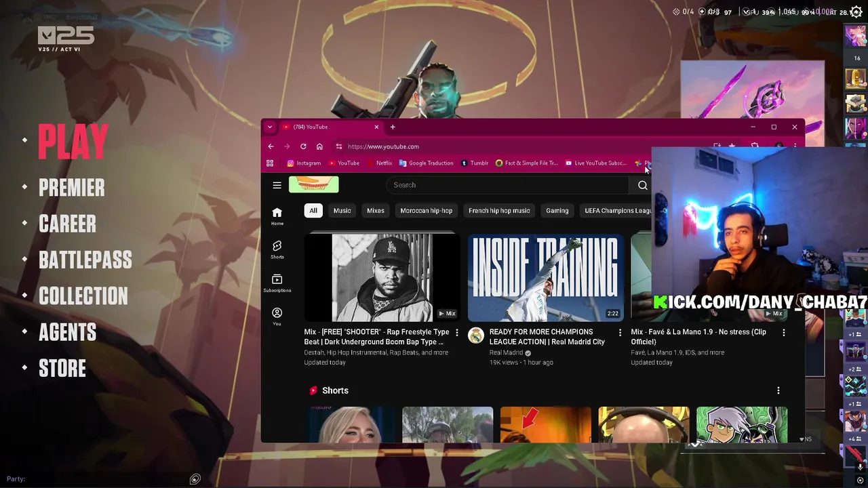
Task: Open the YouTube bookmark in bookmarks bar
Action: click(344, 163)
